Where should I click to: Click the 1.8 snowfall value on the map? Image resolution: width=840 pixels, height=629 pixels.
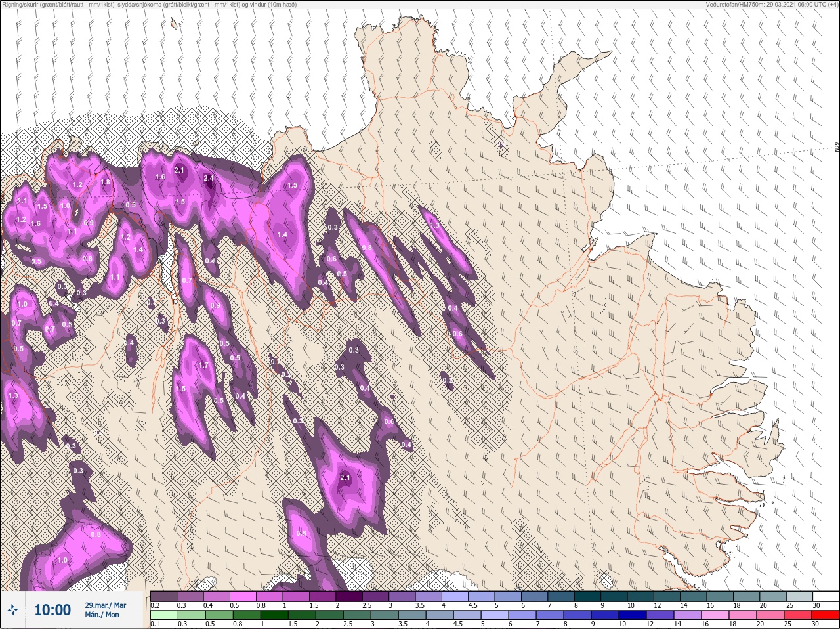[x=106, y=182]
